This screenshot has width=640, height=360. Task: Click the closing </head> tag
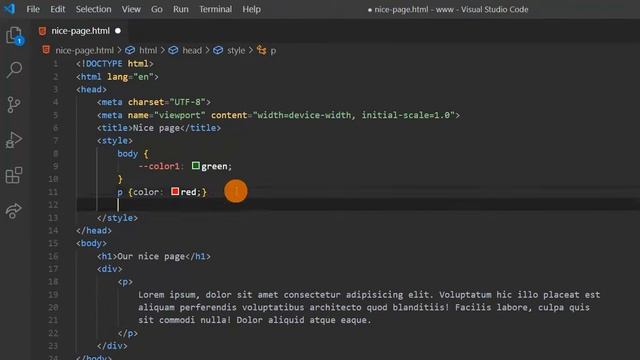tap(93, 231)
